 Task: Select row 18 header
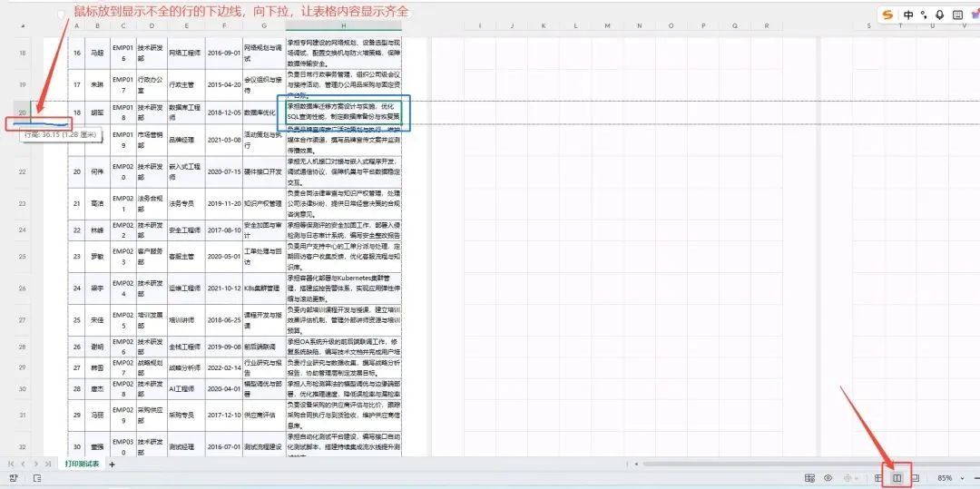[23, 54]
